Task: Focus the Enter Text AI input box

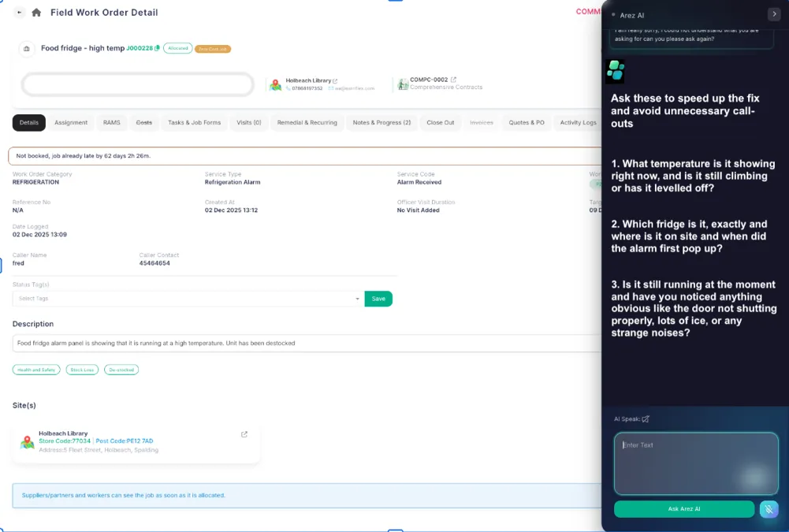Action: [x=695, y=463]
